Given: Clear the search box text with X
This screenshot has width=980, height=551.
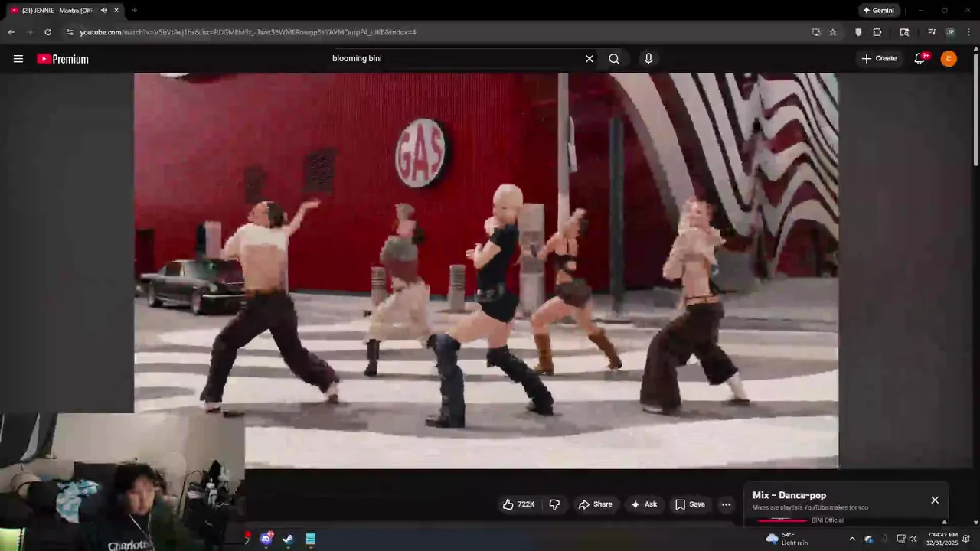Looking at the screenshot, I should (x=590, y=59).
